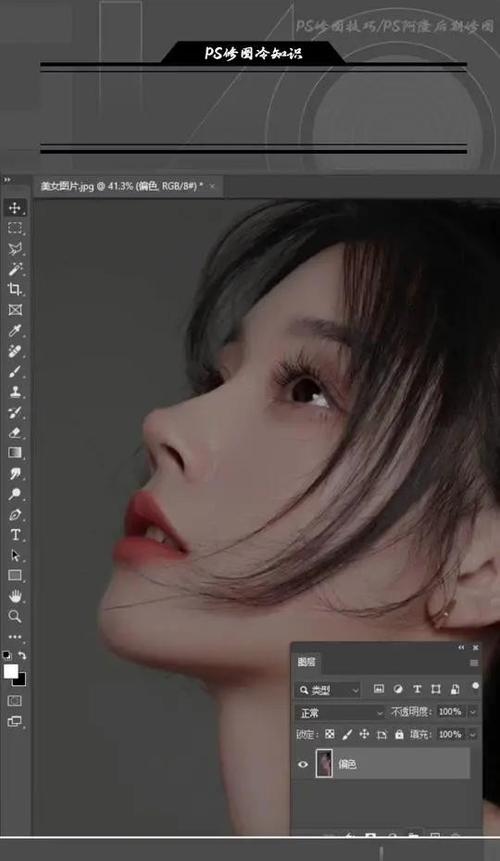Switch to the 美女图片.jpg document tab
500x861 pixels.
coord(121,186)
